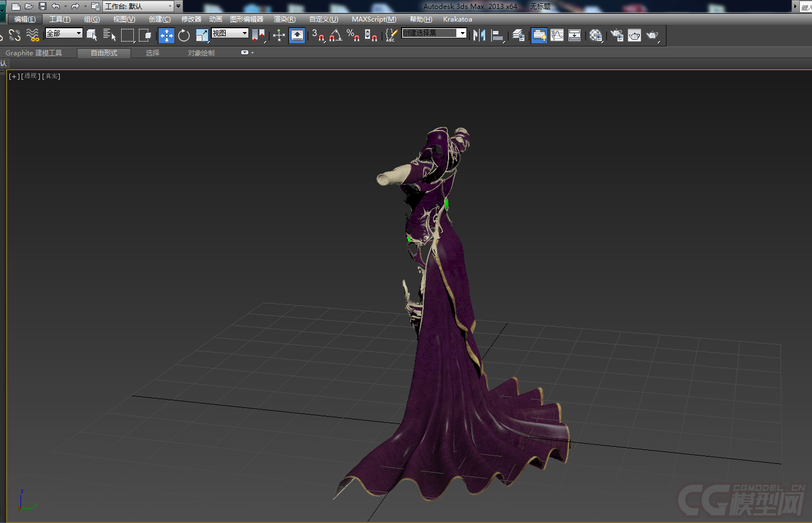812x523 pixels.
Task: Toggle 3D Snaps
Action: 318,35
